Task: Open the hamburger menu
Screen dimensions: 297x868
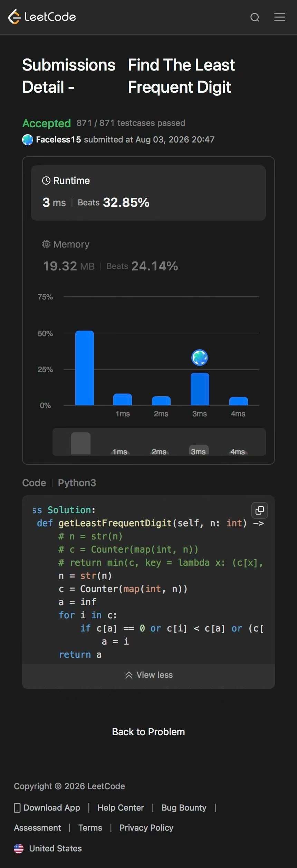Action: pos(280,17)
